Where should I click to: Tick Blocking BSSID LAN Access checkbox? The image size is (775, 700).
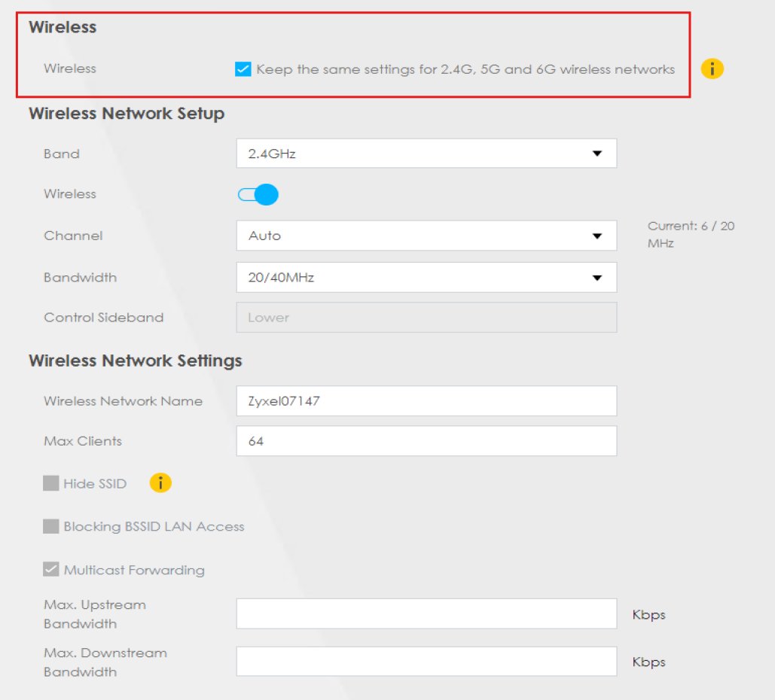tap(51, 526)
